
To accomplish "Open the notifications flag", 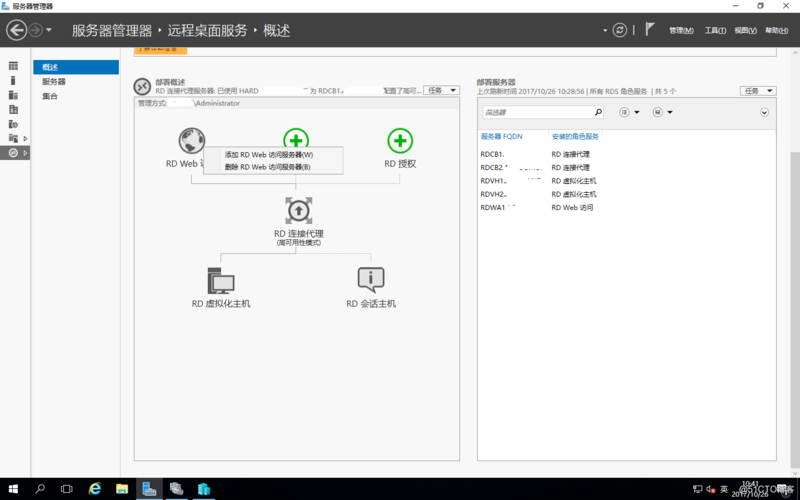I will point(649,29).
